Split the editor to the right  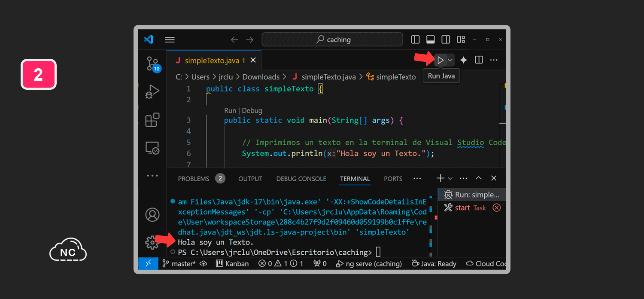tap(479, 60)
